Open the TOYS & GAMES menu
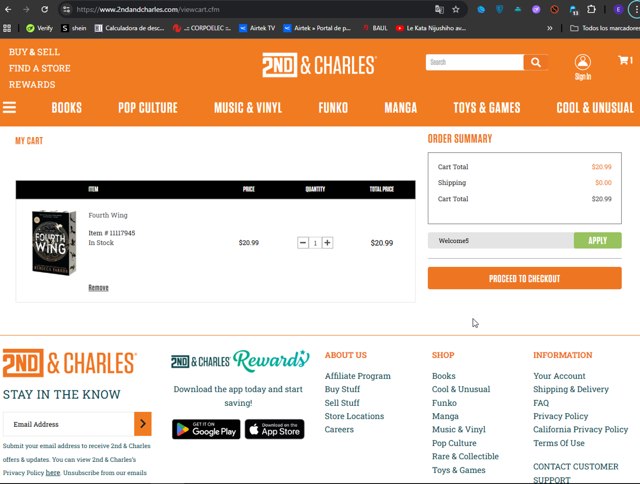Viewport: 640px width, 484px height. (x=487, y=108)
